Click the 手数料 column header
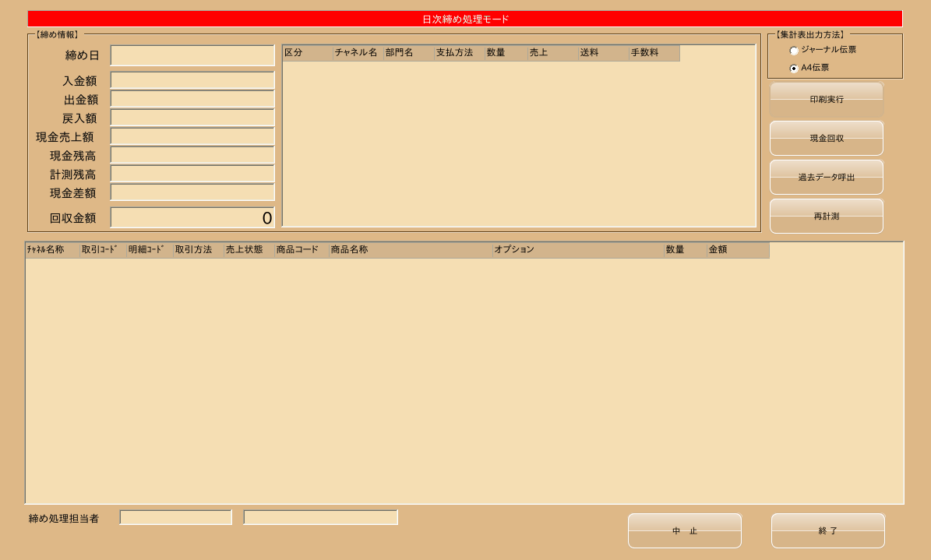931x560 pixels. pyautogui.click(x=654, y=53)
